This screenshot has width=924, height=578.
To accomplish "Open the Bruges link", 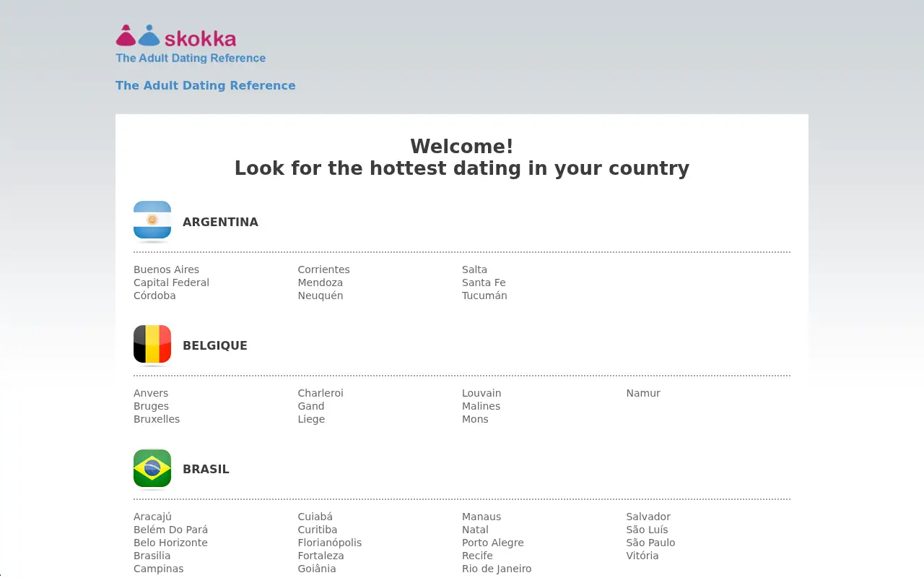I will [x=151, y=406].
